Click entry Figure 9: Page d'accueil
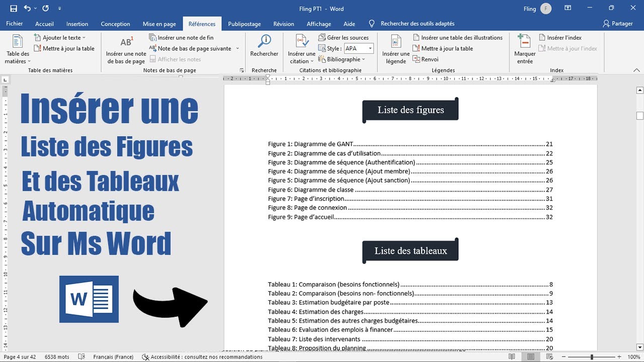644x362 pixels. click(411, 217)
